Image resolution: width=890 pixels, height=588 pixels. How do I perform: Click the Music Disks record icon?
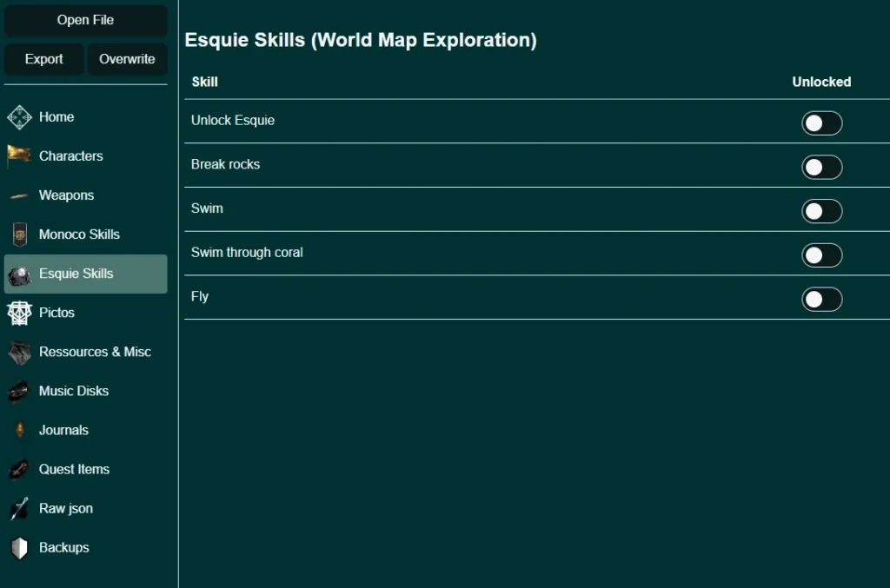[x=19, y=392]
